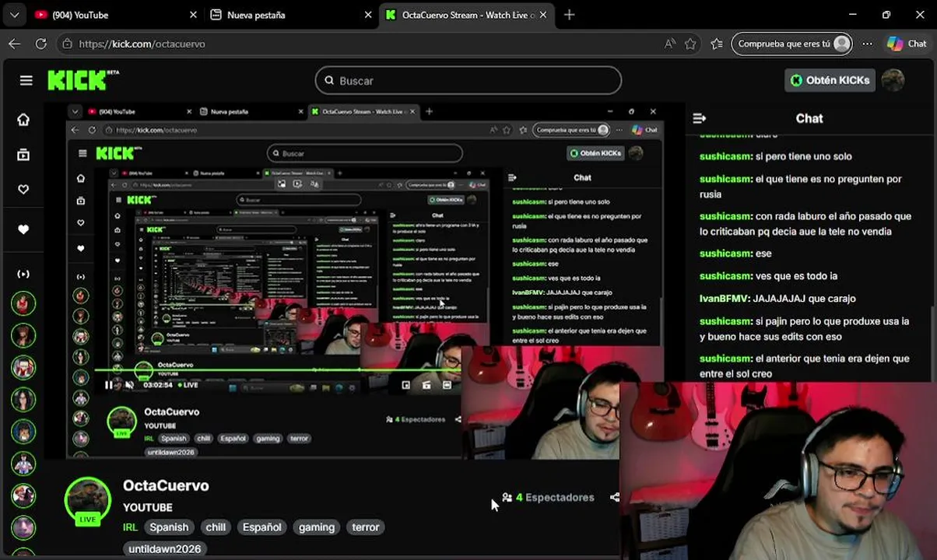The width and height of the screenshot is (937, 560).
Task: Click sushicasm next to 'si pero tiene uno solo'
Action: [725, 156]
